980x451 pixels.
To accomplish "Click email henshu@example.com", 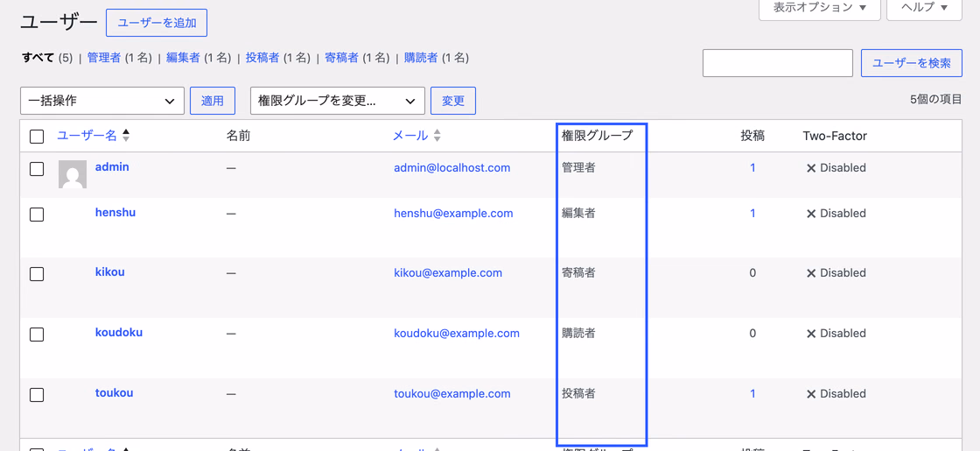I will tap(453, 214).
